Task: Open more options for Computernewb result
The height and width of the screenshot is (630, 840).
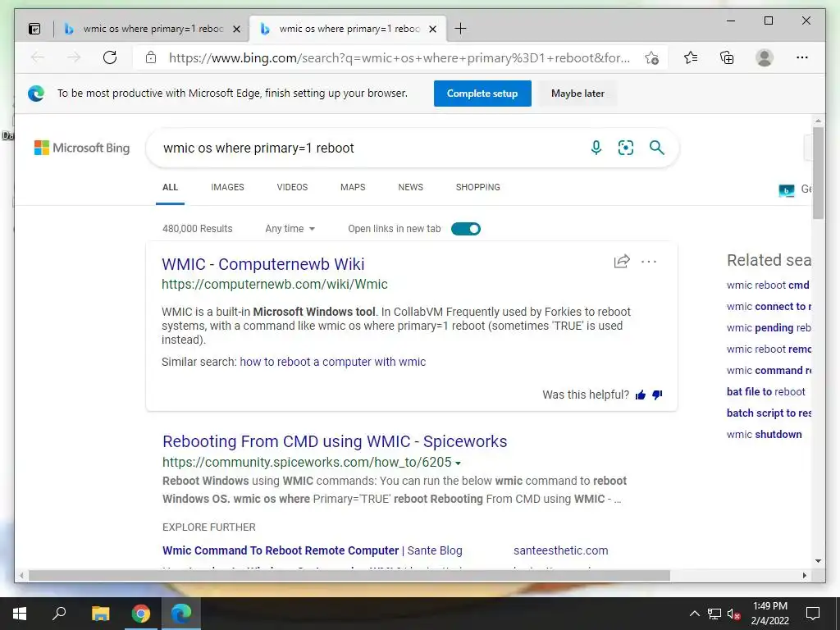Action: click(x=649, y=262)
